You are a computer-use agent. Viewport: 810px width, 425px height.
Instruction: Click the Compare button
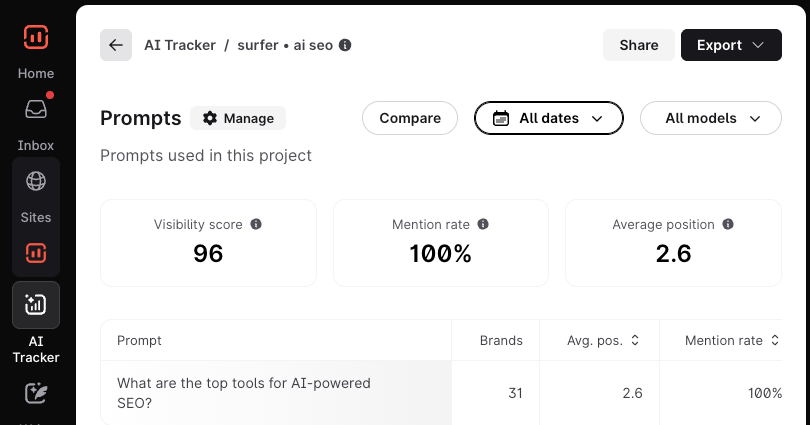410,118
